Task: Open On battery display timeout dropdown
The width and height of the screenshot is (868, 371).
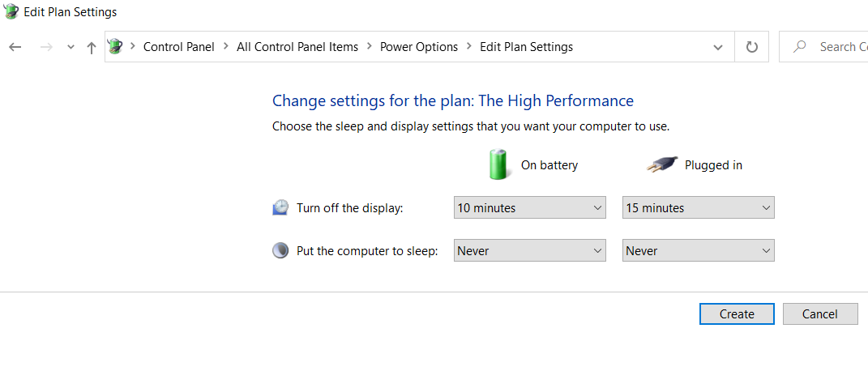Action: [529, 208]
